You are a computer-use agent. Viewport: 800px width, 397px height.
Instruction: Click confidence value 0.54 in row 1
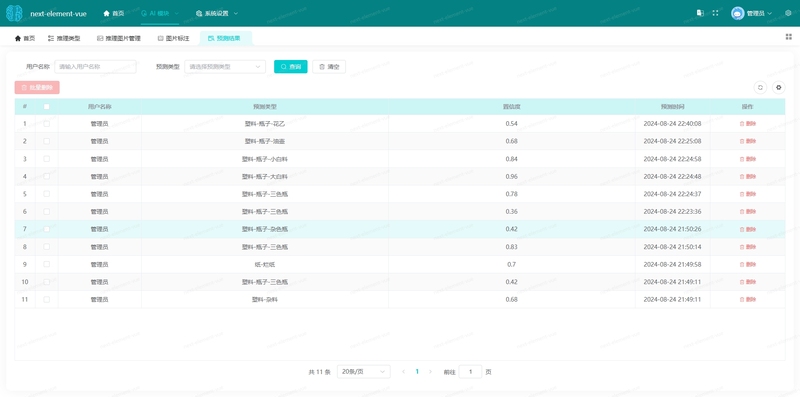click(511, 123)
